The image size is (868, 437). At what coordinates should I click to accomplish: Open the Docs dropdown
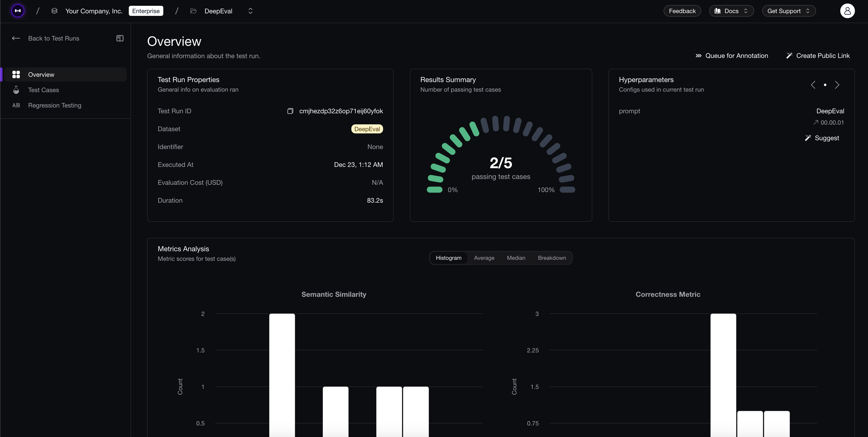click(731, 10)
